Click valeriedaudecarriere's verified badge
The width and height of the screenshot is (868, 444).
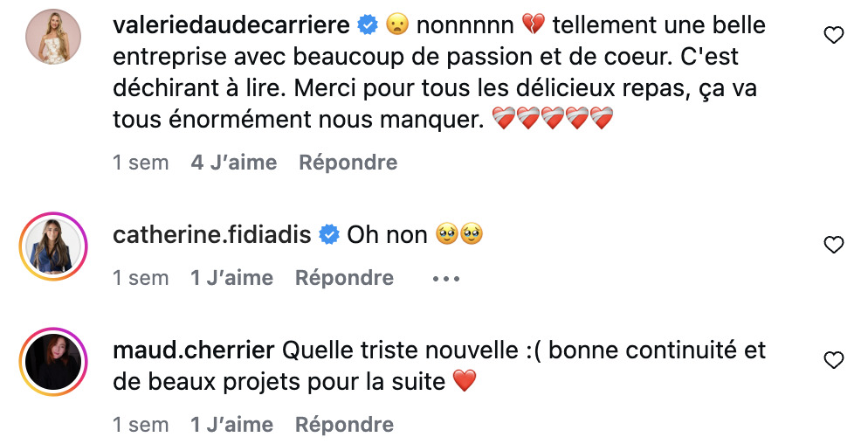click(x=369, y=25)
